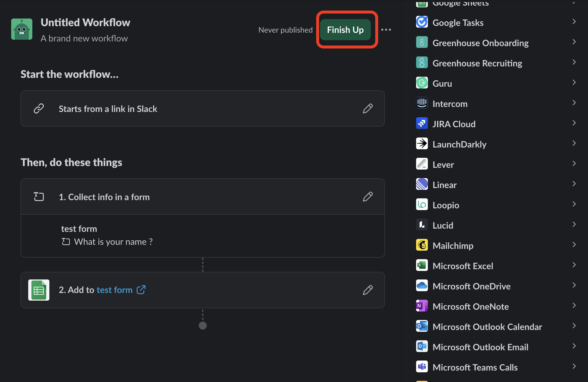Click the Mailchimp app icon

coord(422,245)
